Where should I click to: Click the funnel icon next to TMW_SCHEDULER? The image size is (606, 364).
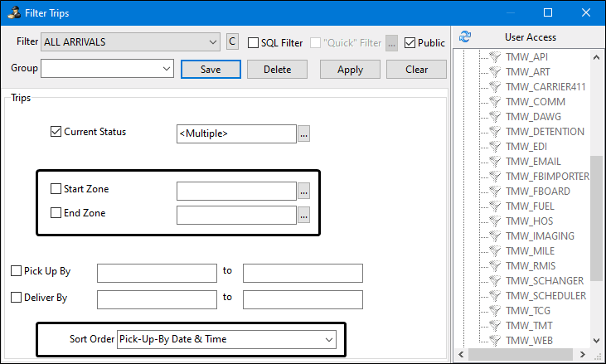click(495, 296)
